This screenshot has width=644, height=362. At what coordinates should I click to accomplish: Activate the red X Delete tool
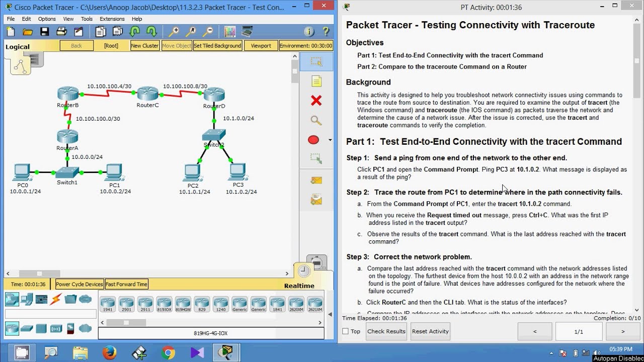[x=316, y=101]
